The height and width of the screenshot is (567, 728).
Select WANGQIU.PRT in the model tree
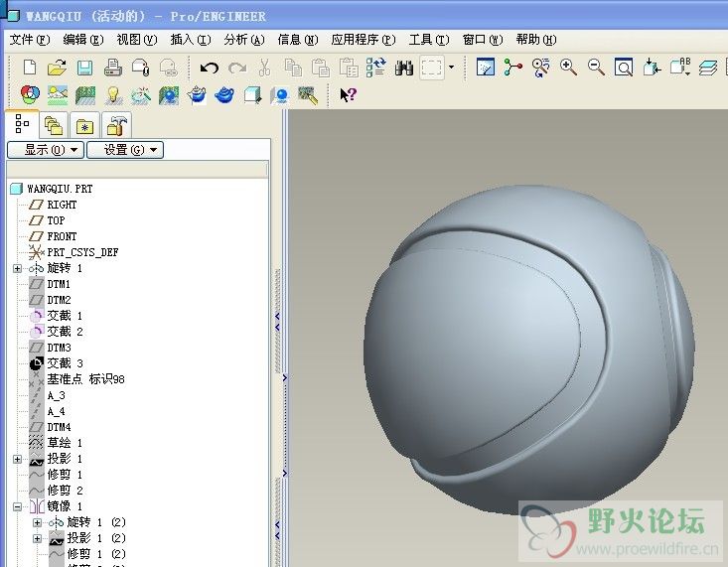[60, 189]
